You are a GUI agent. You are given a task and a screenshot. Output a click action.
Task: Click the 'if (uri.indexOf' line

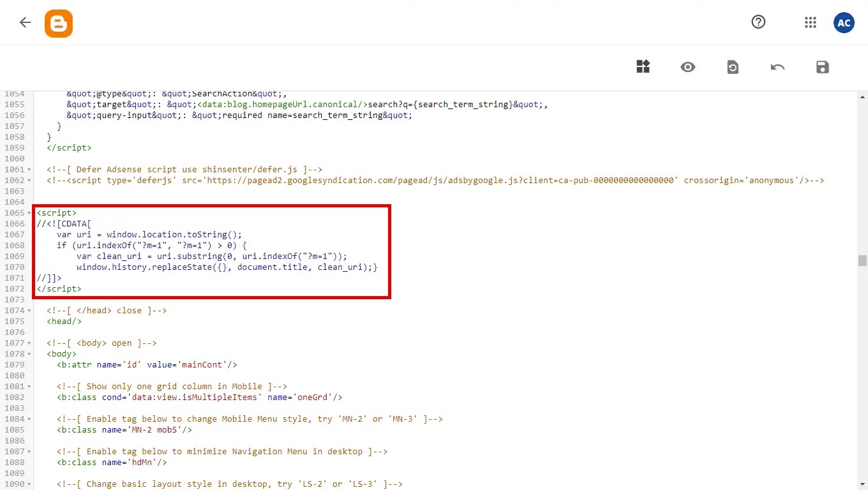tap(151, 245)
